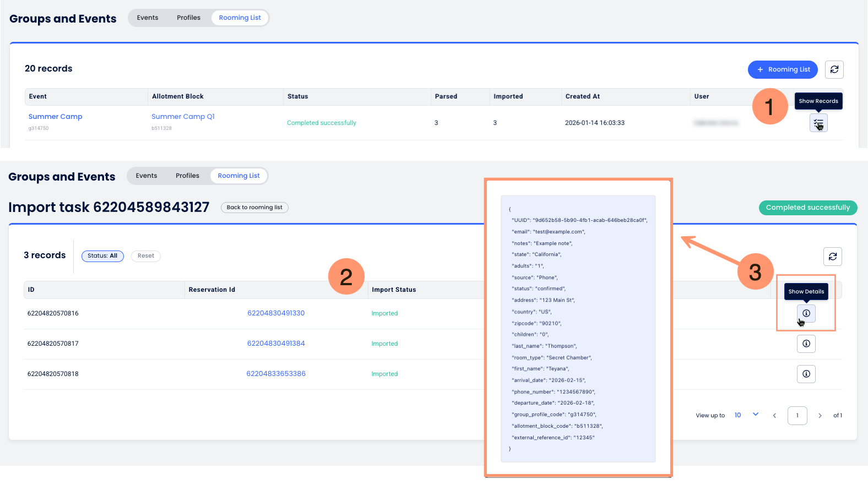Image resolution: width=868 pixels, height=490 pixels.
Task: Go to previous page of records
Action: click(774, 416)
